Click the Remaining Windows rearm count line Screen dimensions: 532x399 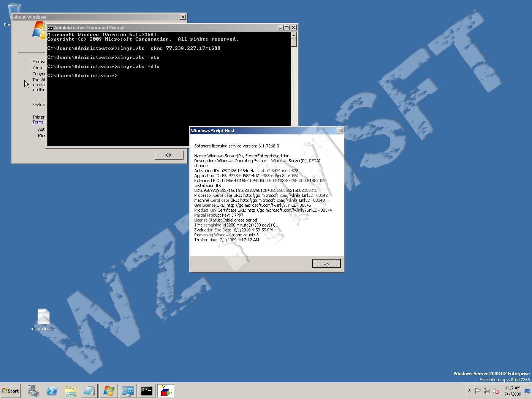(226, 235)
